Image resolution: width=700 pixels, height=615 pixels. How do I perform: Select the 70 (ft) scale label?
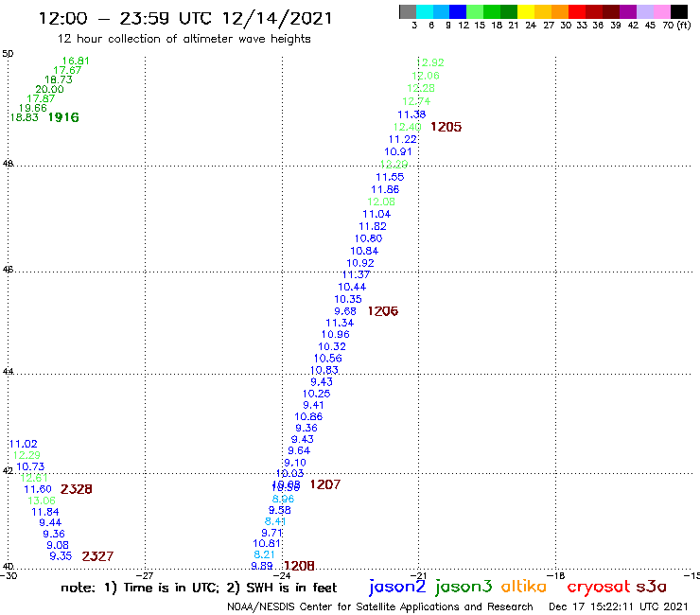(x=676, y=25)
